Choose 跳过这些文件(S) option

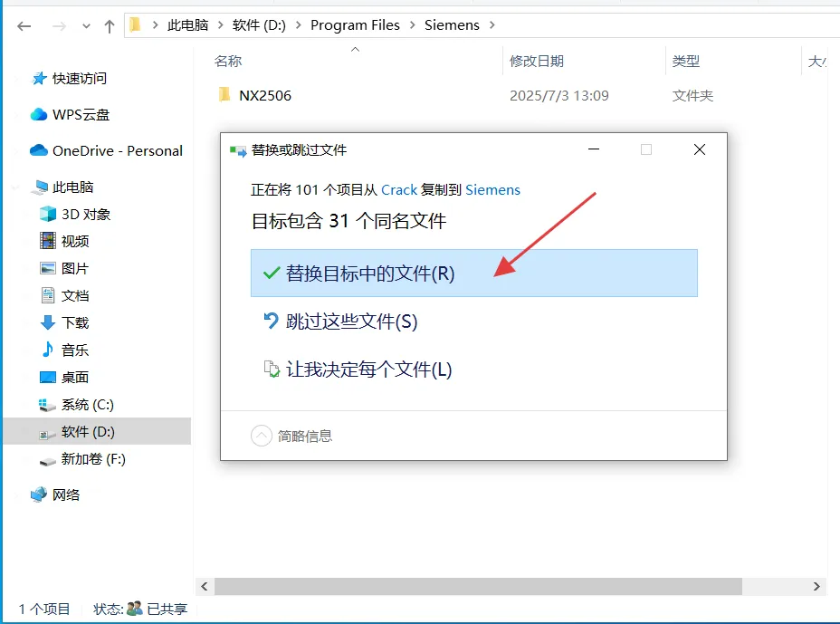click(x=474, y=322)
